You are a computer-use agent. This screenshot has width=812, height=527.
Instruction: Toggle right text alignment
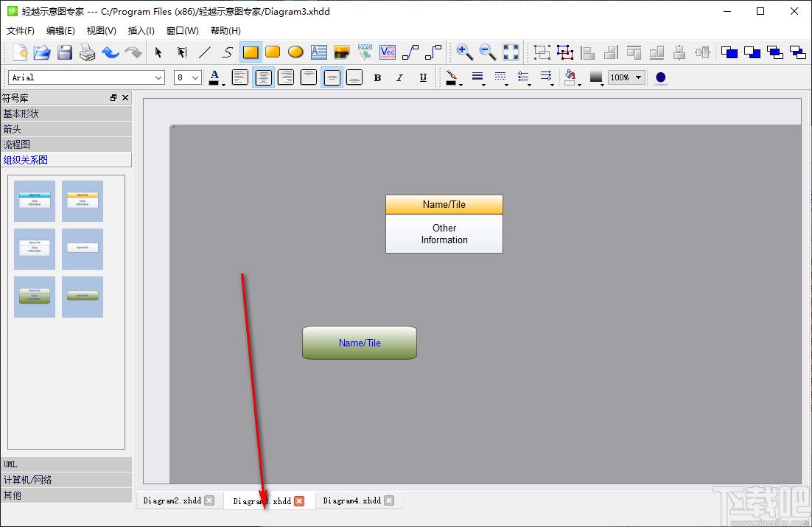(286, 77)
